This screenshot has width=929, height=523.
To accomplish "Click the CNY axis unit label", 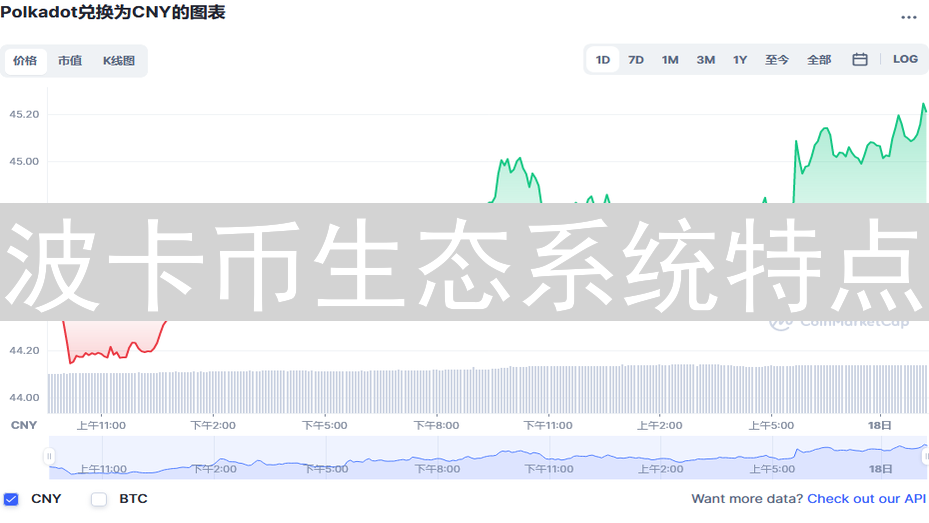I will click(24, 425).
